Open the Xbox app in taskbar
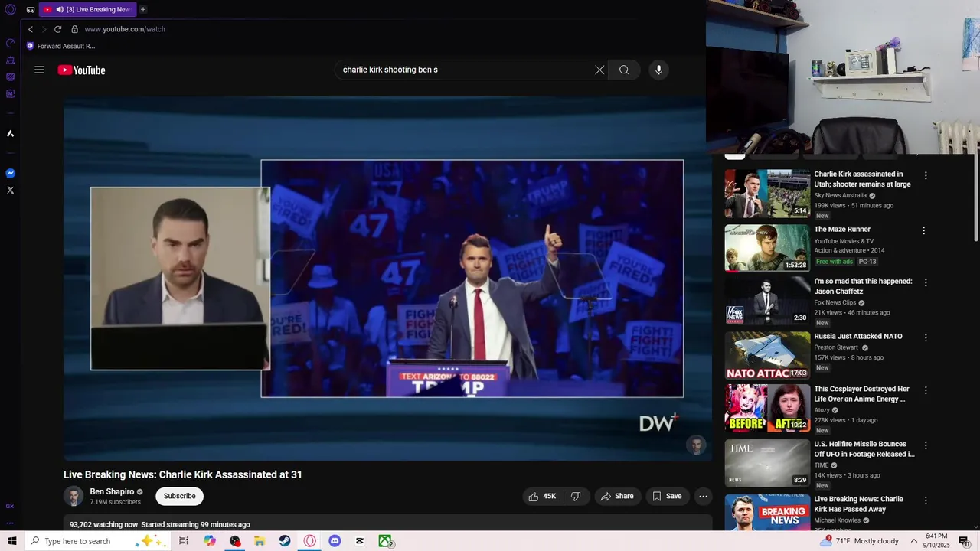Image resolution: width=980 pixels, height=551 pixels. click(385, 541)
